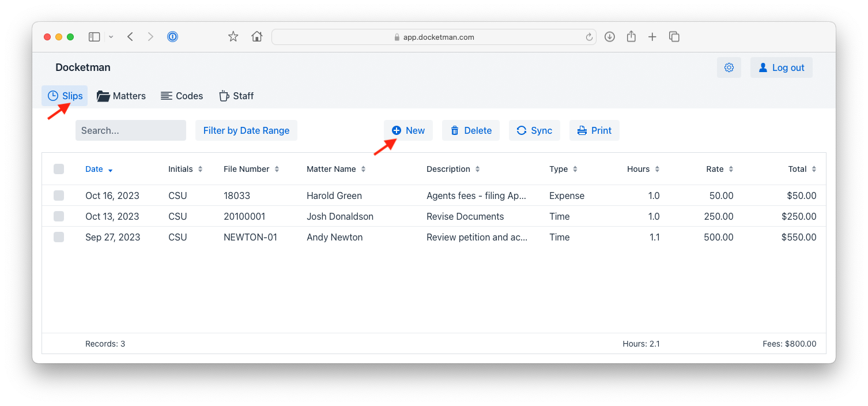Viewport: 868px width, 406px height.
Task: Click the 500.00 rate cell
Action: [x=719, y=237]
